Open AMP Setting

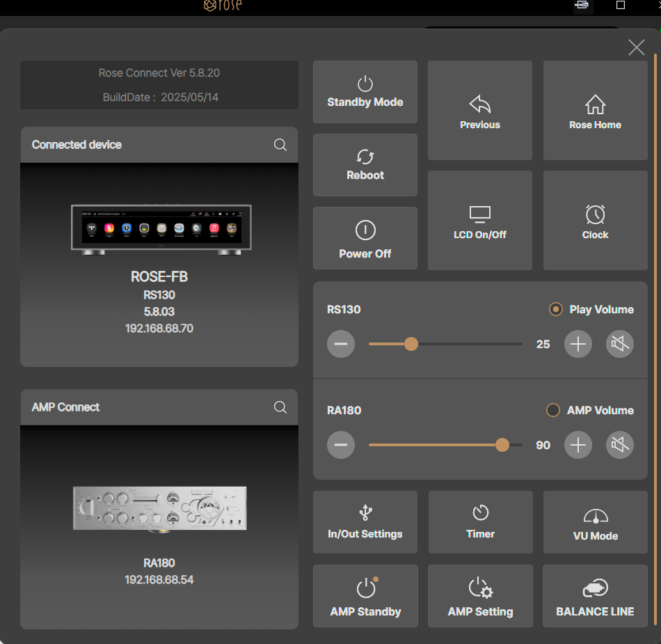pyautogui.click(x=481, y=596)
